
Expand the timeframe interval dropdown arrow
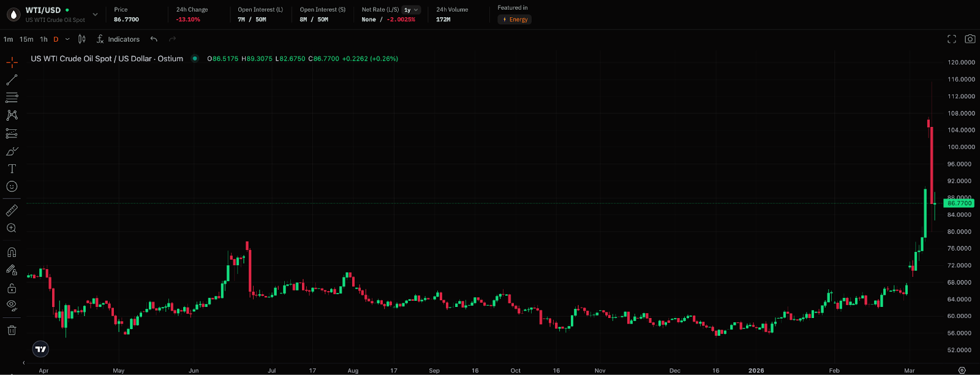67,39
